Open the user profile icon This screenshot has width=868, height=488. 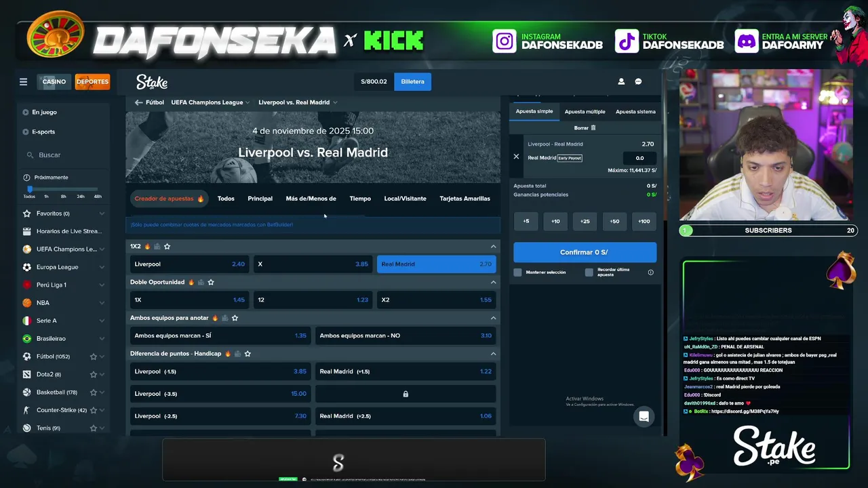click(x=621, y=81)
